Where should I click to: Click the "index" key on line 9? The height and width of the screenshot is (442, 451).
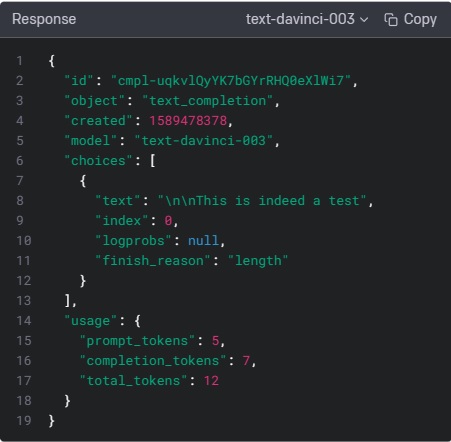click(122, 221)
